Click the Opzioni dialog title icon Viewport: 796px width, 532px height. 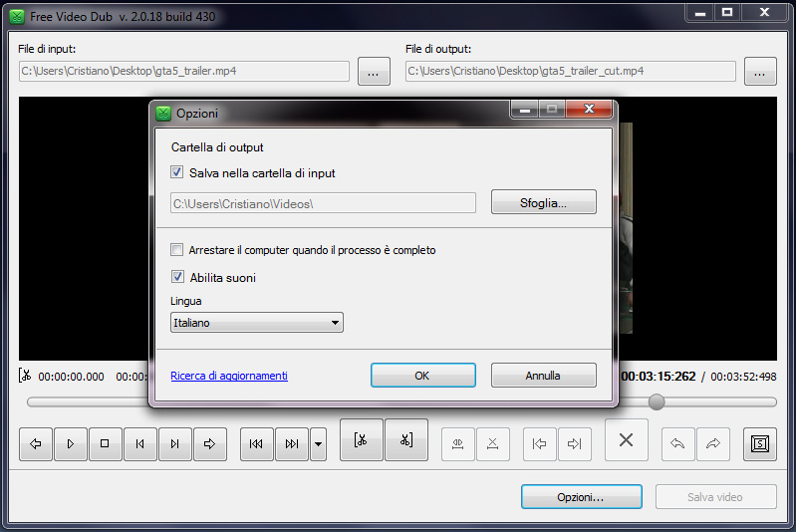163,114
